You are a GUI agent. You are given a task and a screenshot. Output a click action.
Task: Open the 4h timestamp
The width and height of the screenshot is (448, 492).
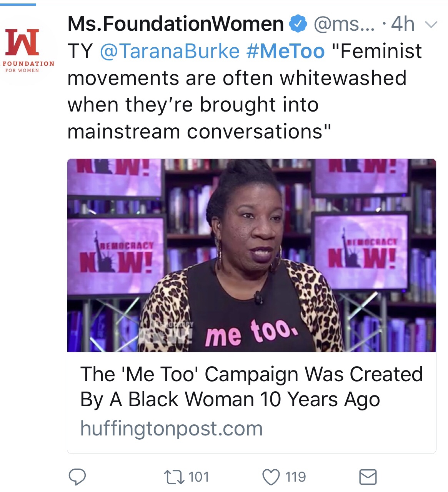402,24
